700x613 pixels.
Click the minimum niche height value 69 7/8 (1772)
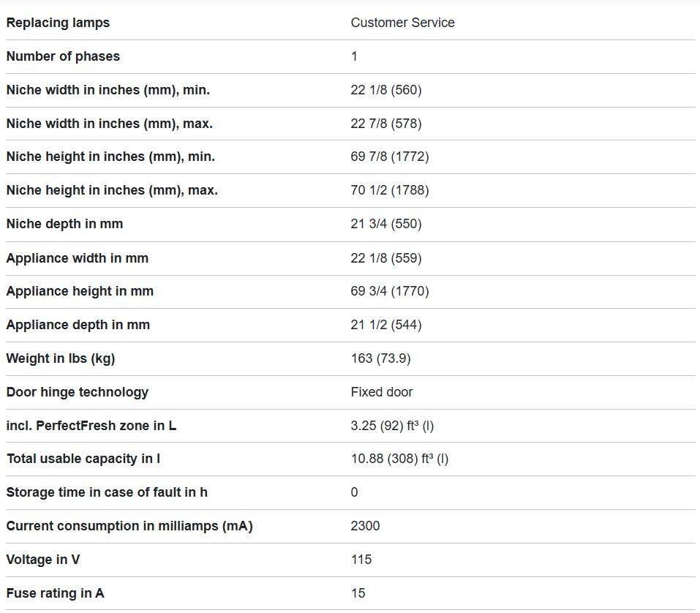coord(389,157)
